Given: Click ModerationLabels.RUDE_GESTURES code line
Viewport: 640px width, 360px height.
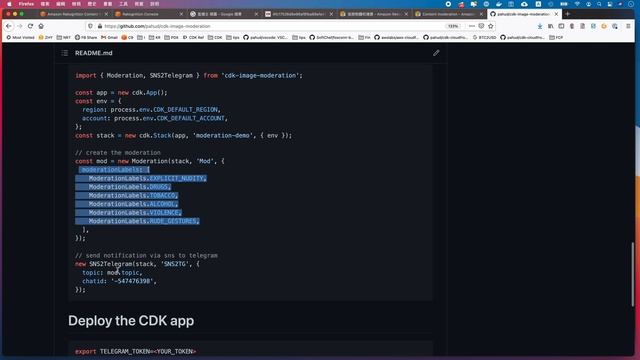Looking at the screenshot, I should point(144,221).
